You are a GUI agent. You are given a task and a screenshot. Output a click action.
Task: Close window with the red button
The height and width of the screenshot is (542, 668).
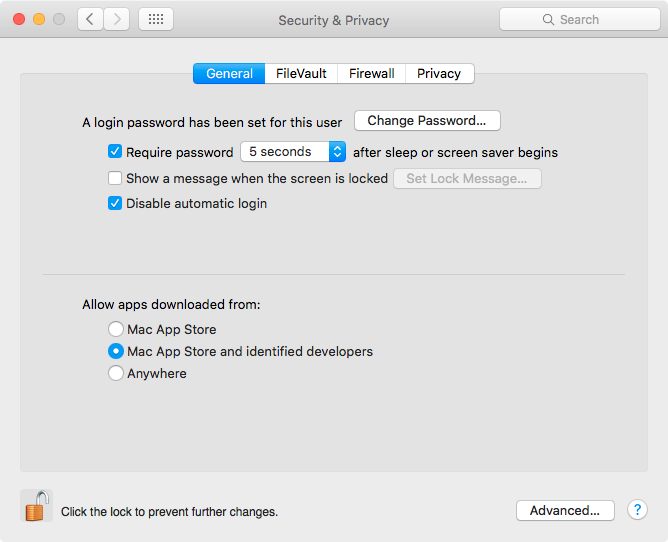coord(19,19)
